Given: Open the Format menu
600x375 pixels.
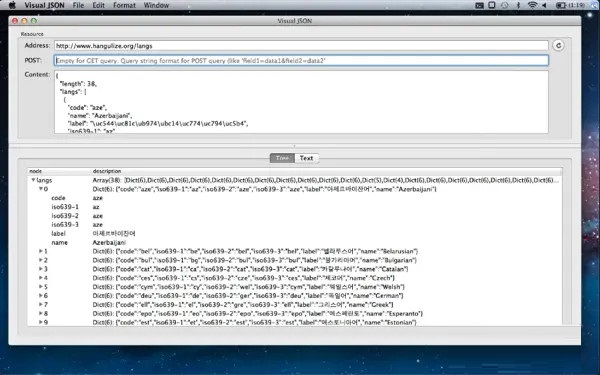Looking at the screenshot, I should pos(124,5).
